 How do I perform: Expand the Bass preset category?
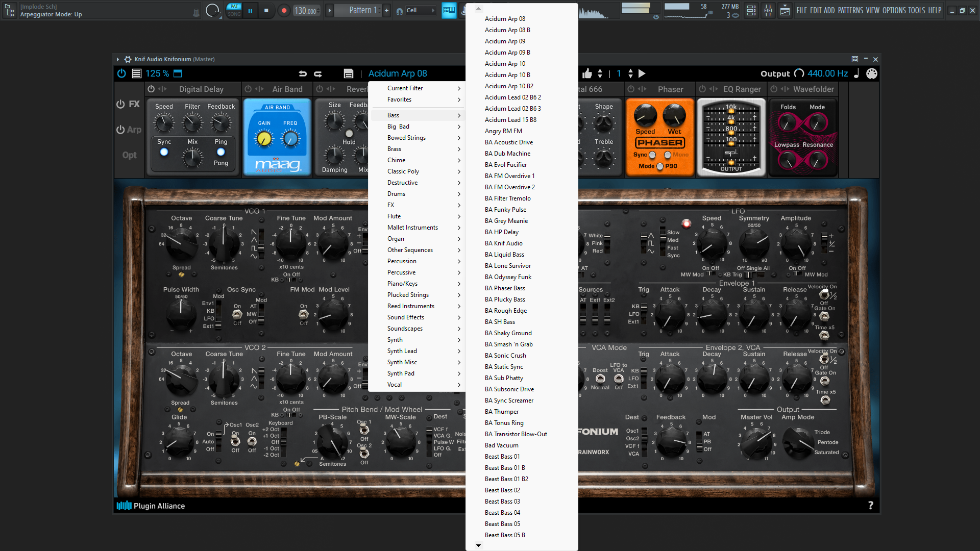coord(417,115)
